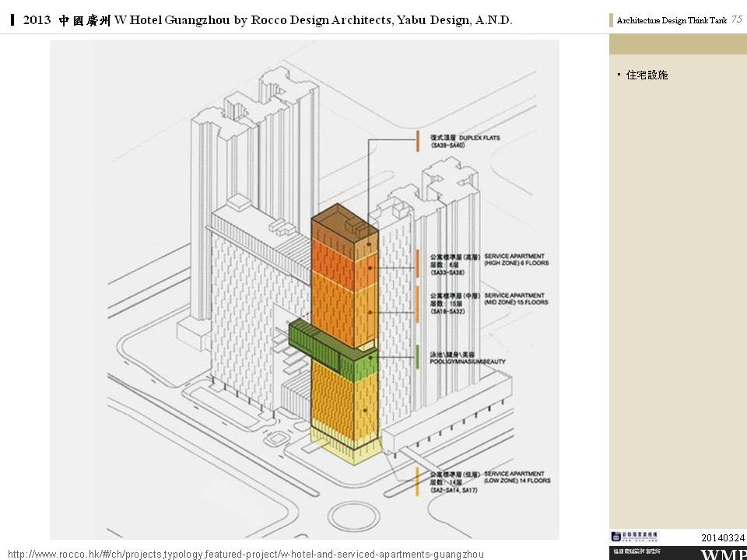Click the rocco.hk source URL link
Image resolution: width=747 pixels, height=560 pixels.
coord(246,554)
